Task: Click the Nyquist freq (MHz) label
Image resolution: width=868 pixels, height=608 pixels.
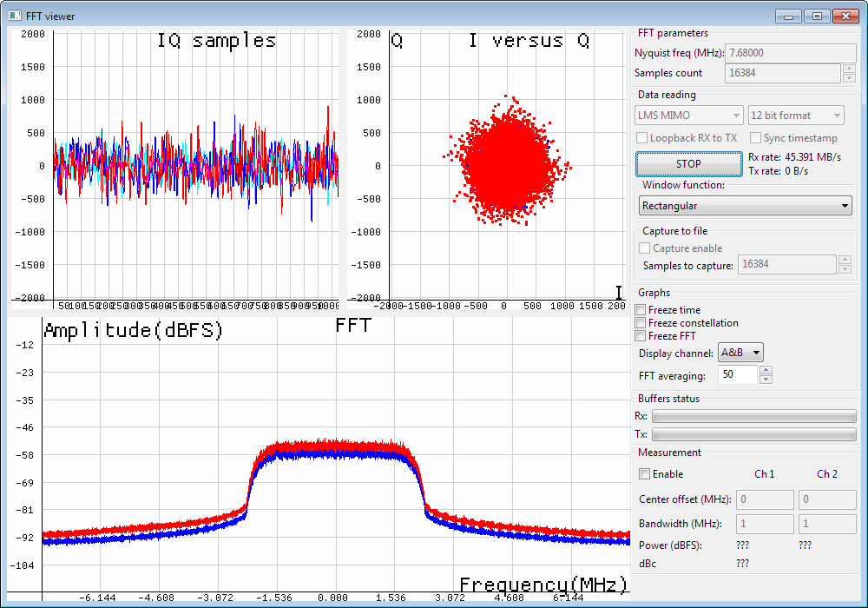Action: coord(680,53)
